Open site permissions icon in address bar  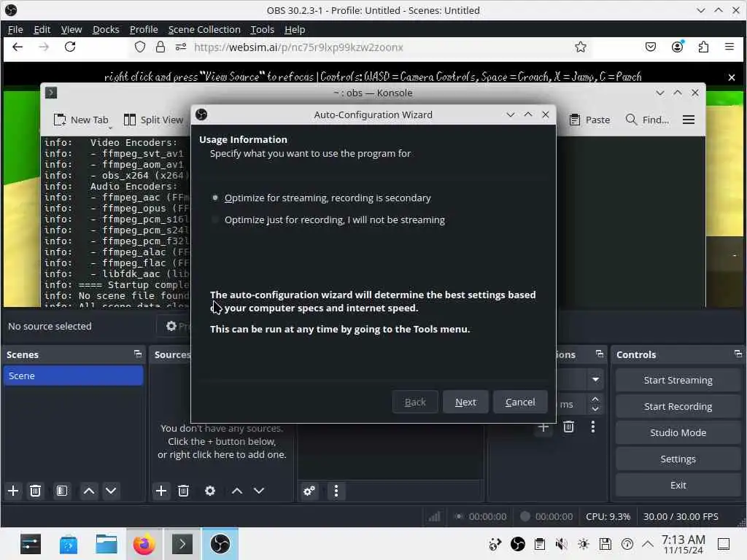(181, 47)
